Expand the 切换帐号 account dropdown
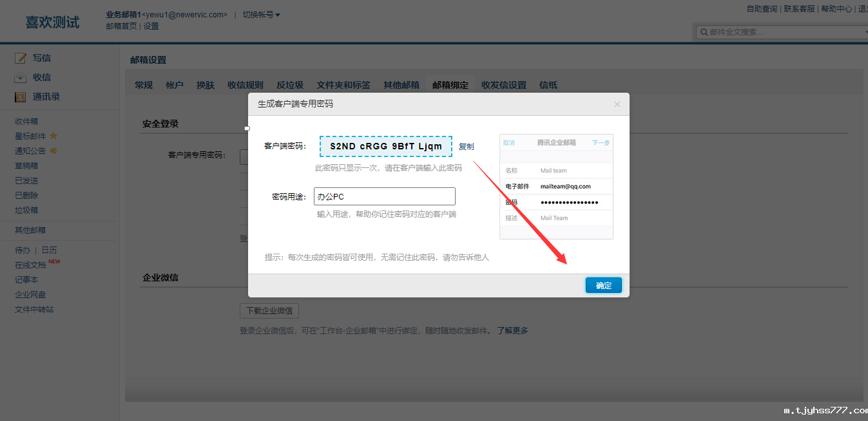This screenshot has width=868, height=421. pos(261,15)
